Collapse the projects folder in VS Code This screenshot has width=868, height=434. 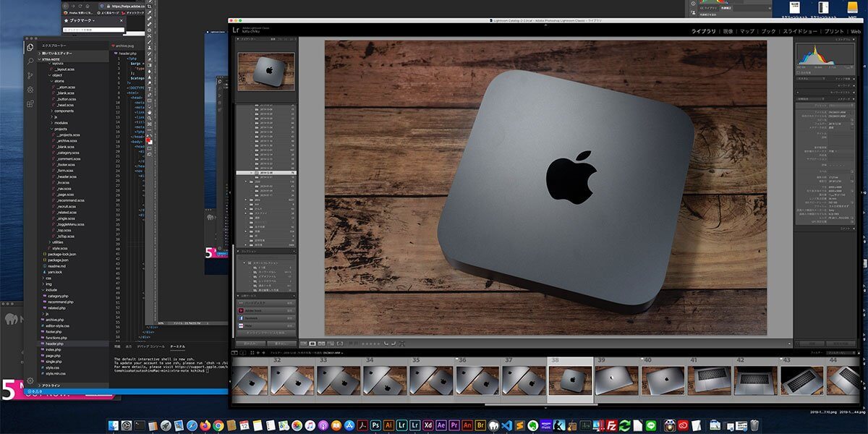(x=61, y=129)
